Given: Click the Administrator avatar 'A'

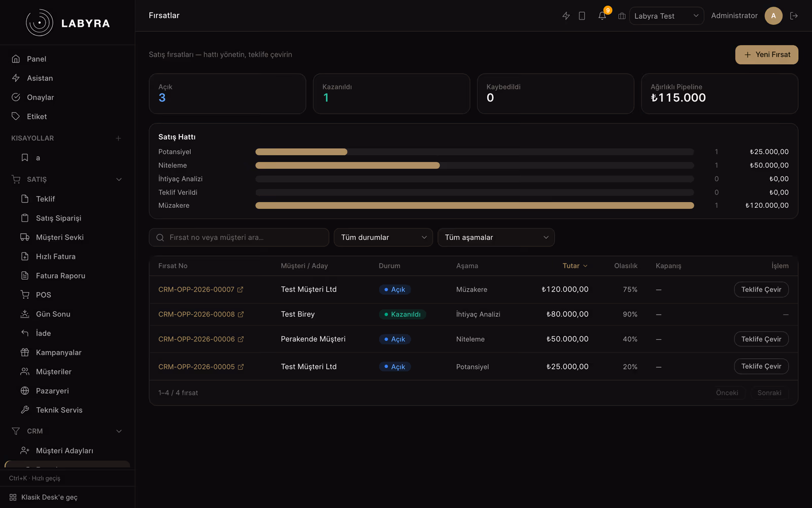Looking at the screenshot, I should (773, 16).
